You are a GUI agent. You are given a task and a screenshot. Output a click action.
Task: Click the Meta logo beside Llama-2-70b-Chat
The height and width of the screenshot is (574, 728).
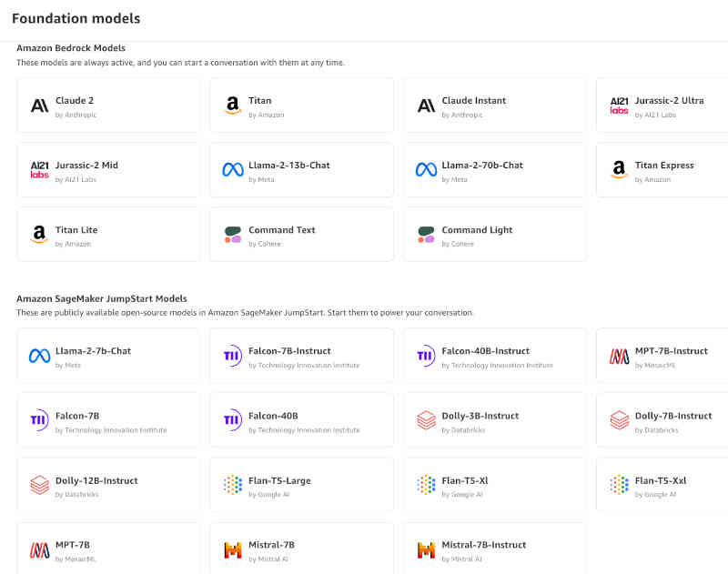[426, 170]
